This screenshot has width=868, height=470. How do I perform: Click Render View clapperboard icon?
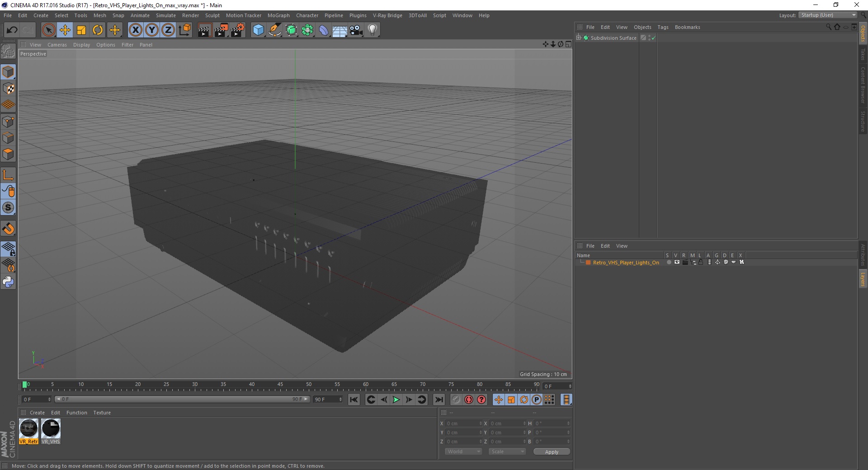pyautogui.click(x=204, y=30)
